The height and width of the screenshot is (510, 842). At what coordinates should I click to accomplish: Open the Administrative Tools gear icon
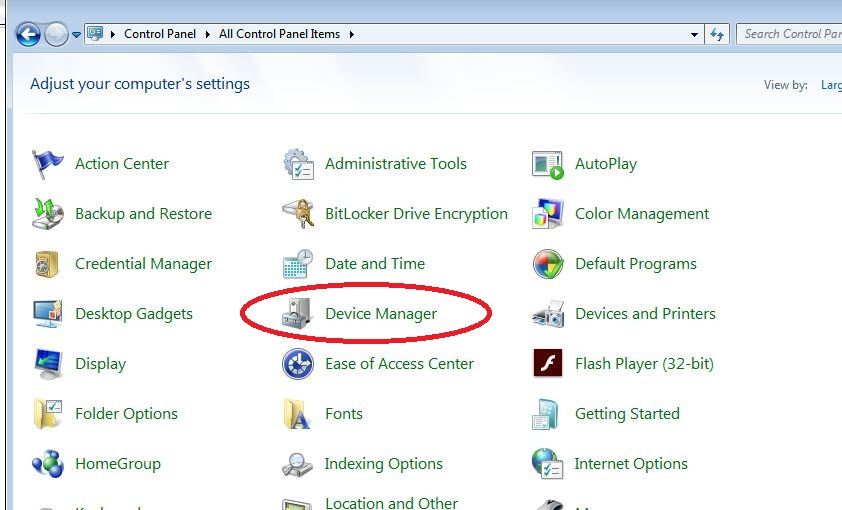point(298,164)
